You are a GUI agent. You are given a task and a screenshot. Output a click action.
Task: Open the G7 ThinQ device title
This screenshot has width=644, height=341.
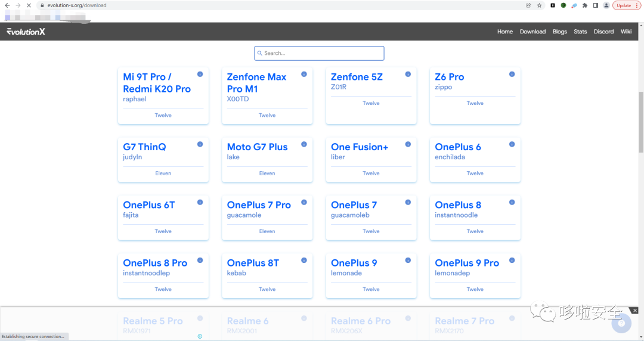[144, 147]
